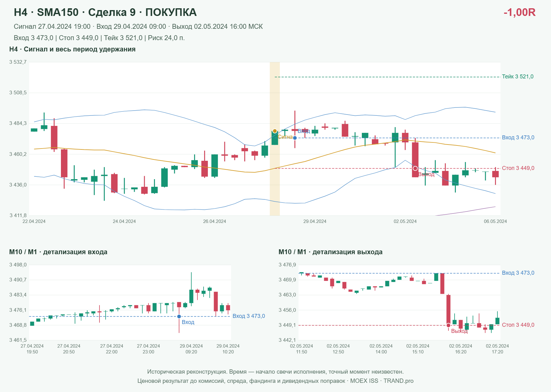Click '29.04.2024' date label on H4 chart
This screenshot has height=392, width=551.
pyautogui.click(x=315, y=221)
